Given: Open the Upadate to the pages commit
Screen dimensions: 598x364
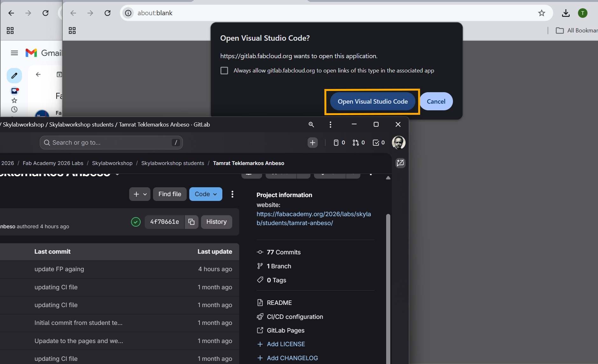Looking at the screenshot, I should point(79,341).
